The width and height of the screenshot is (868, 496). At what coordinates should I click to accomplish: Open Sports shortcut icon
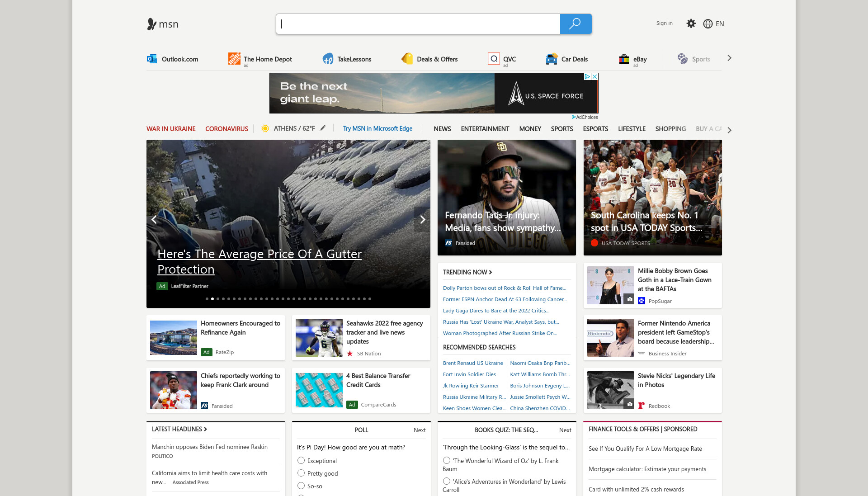(x=683, y=59)
